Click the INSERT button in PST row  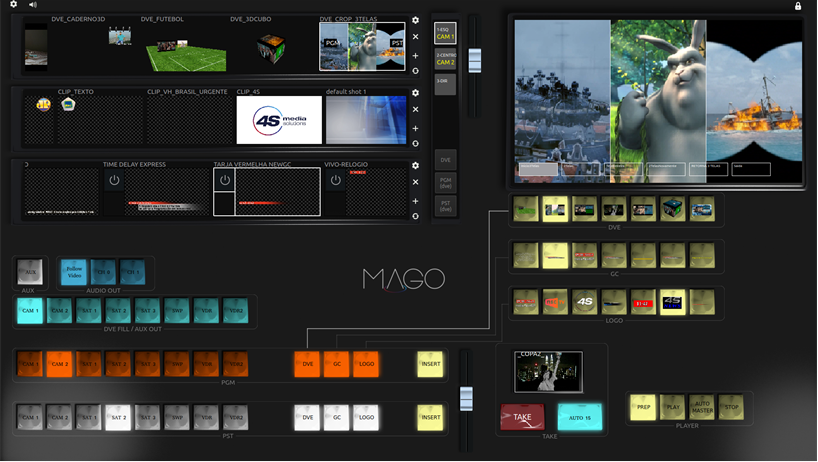tap(430, 418)
